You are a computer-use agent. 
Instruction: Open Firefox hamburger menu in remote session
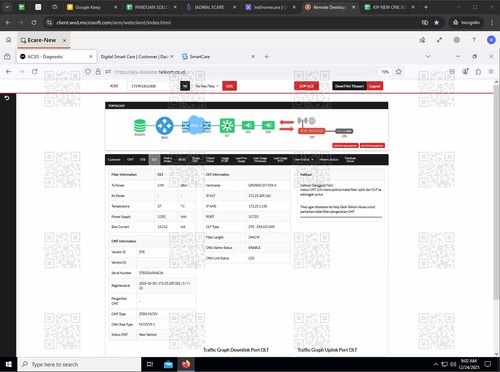tap(491, 72)
